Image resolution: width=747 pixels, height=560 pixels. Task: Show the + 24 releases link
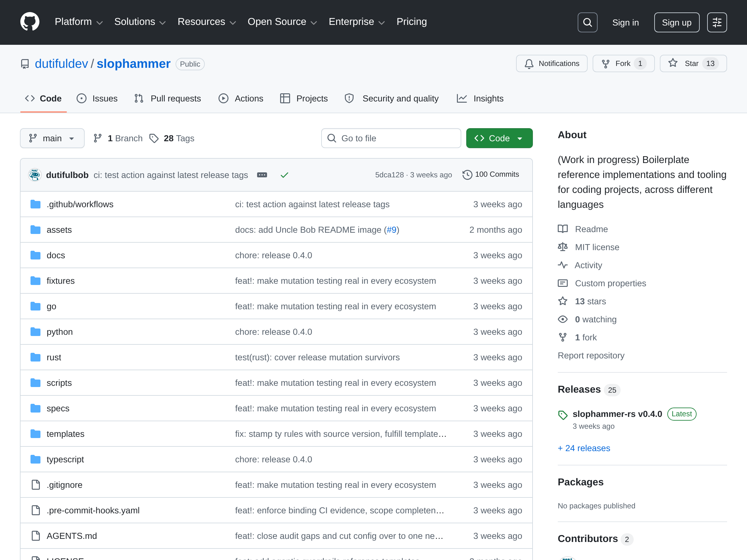584,448
